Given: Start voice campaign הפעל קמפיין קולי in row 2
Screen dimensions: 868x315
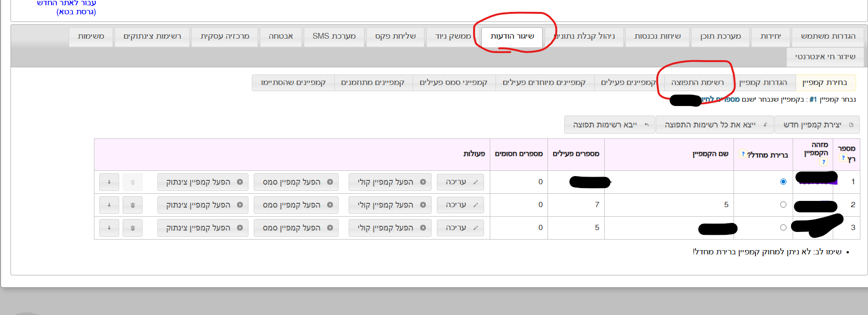Looking at the screenshot, I should point(390,205).
